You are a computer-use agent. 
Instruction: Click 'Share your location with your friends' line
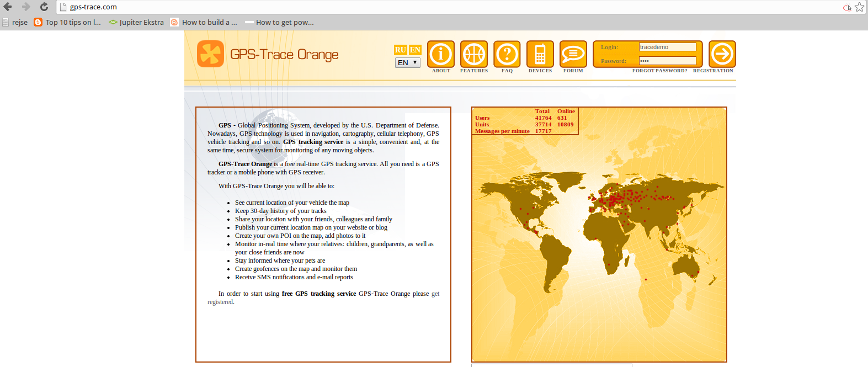pos(313,219)
